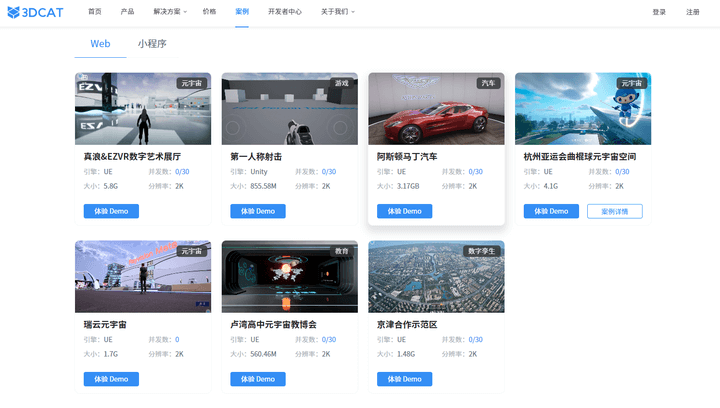Click the 第一人称射击 title
Viewport: 720px width, 408px height.
point(256,157)
